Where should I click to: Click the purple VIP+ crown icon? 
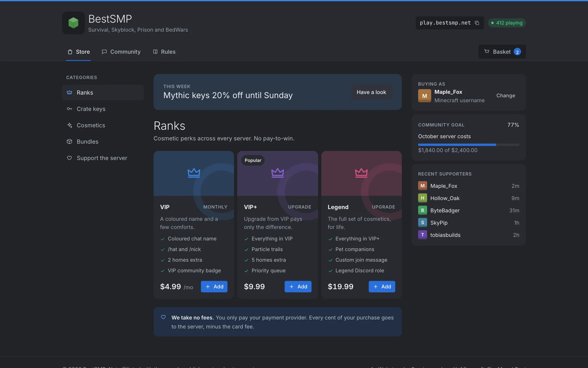coord(278,173)
